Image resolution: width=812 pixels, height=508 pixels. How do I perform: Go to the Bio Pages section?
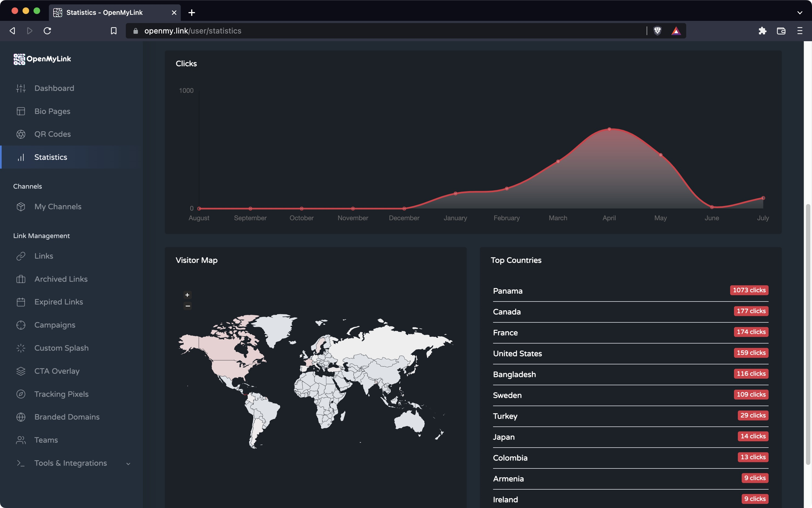point(52,111)
